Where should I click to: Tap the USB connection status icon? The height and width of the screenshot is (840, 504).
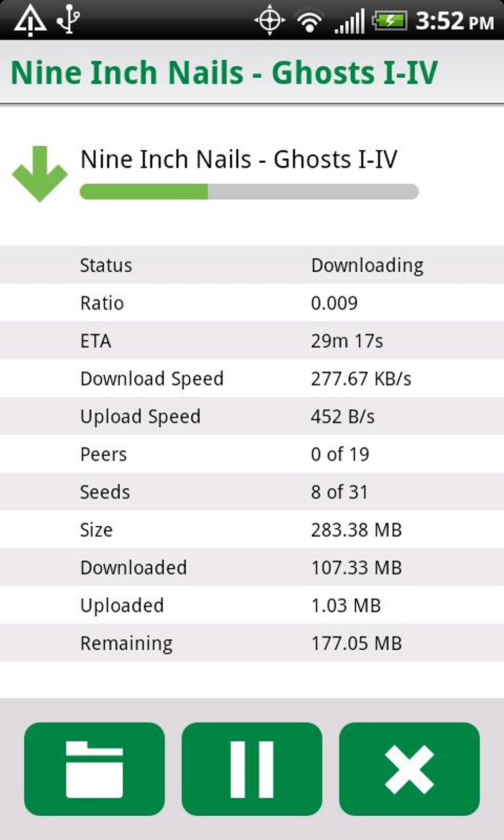(x=68, y=20)
